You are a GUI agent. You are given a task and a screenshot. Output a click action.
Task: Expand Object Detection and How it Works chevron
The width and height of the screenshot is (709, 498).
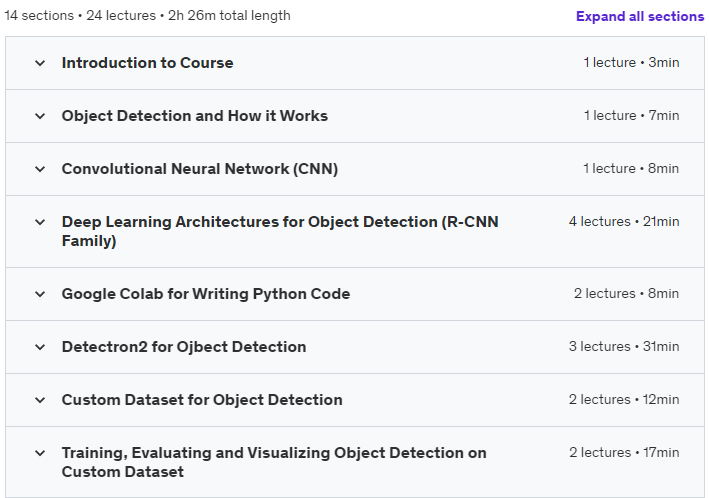[40, 116]
